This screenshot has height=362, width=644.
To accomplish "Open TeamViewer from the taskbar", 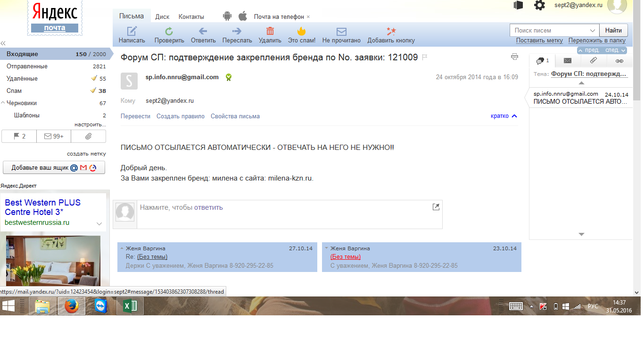I will tap(100, 306).
